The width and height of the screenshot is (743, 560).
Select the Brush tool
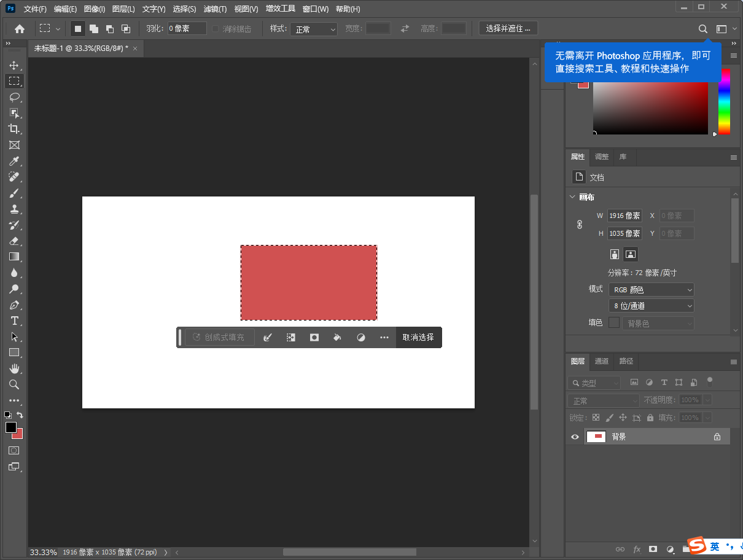[x=14, y=193]
